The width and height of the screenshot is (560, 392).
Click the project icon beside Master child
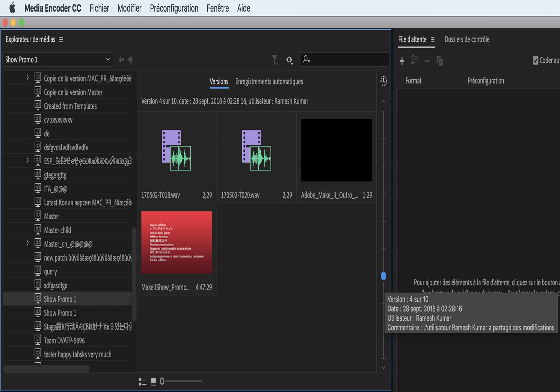38,229
